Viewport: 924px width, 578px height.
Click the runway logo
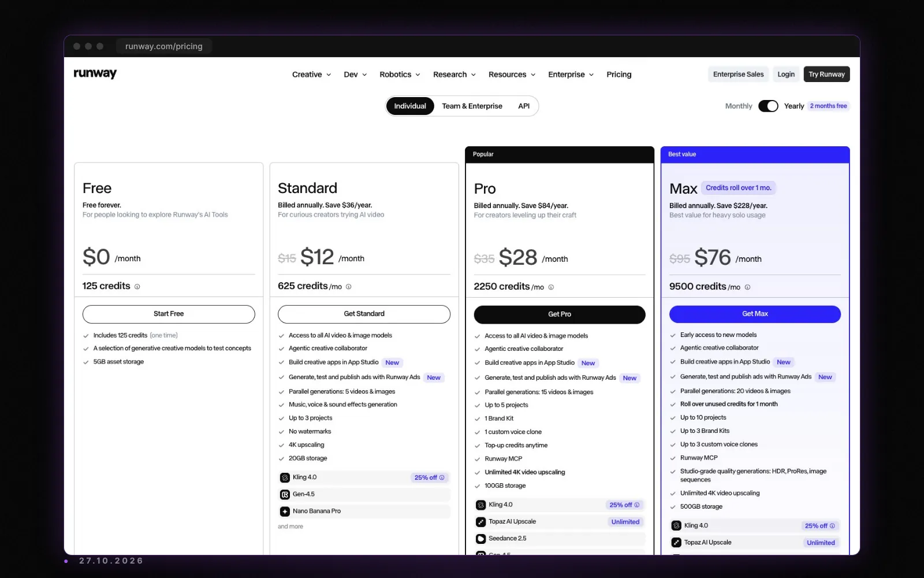(95, 74)
